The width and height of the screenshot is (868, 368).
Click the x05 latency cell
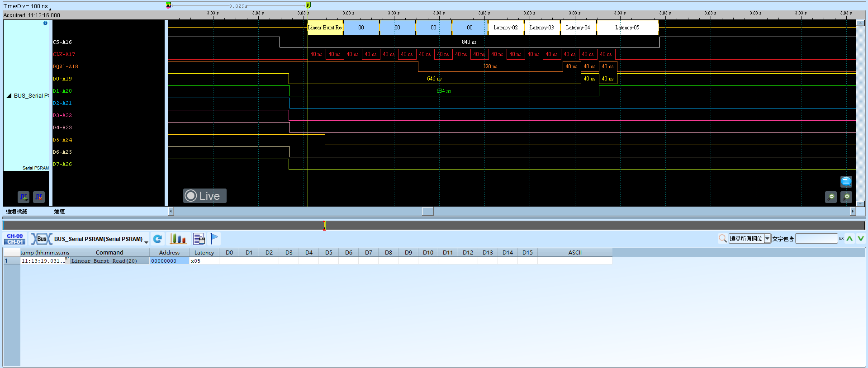[204, 261]
